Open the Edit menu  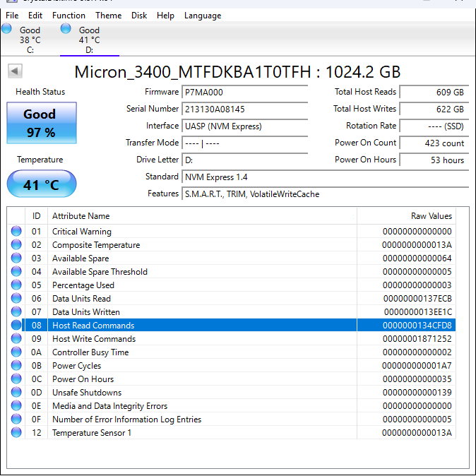[x=35, y=16]
